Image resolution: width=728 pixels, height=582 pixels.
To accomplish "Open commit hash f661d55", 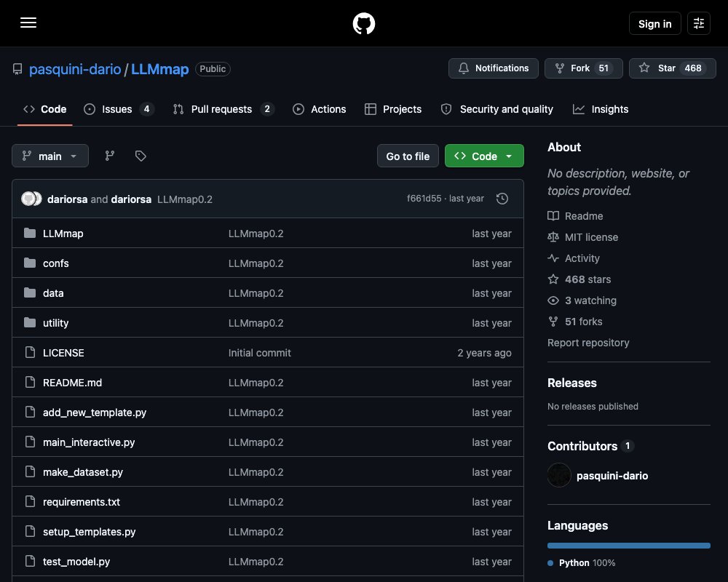I will pos(424,199).
